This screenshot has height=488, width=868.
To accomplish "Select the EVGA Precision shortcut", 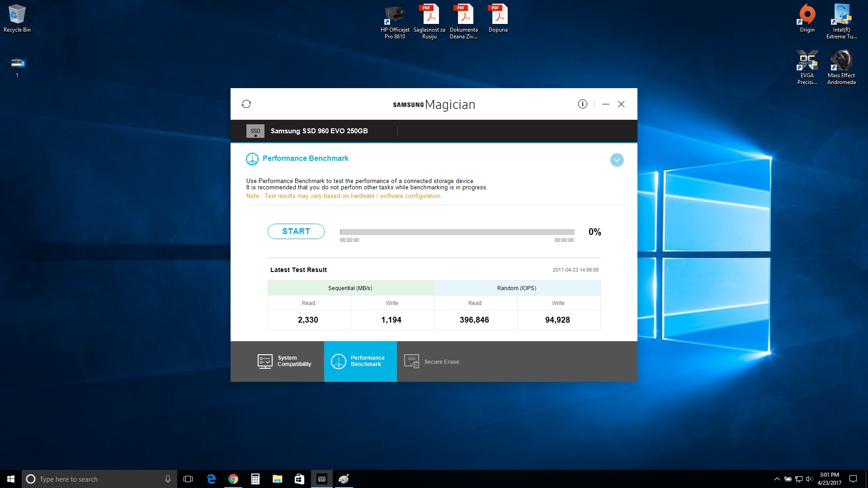I will coord(807,67).
